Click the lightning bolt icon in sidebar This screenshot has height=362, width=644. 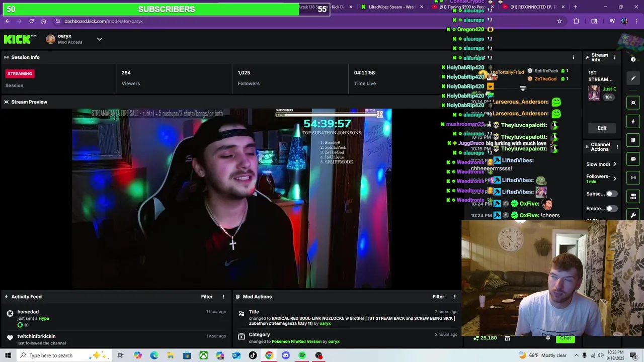tap(633, 121)
